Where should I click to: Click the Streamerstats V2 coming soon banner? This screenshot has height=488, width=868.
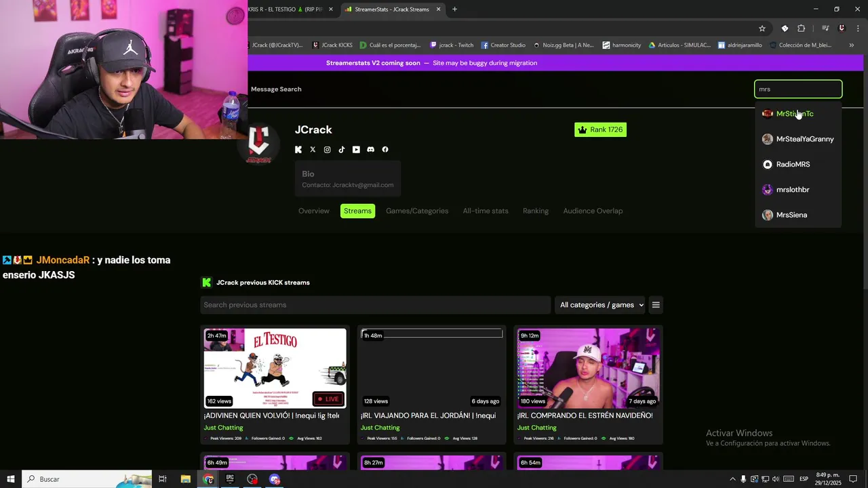[432, 63]
